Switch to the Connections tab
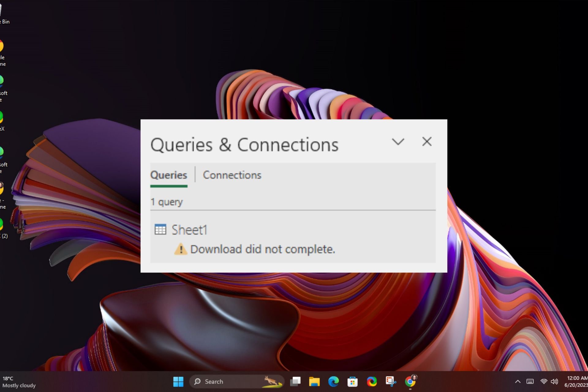Screen dimensions: 588x392 pyautogui.click(x=232, y=175)
